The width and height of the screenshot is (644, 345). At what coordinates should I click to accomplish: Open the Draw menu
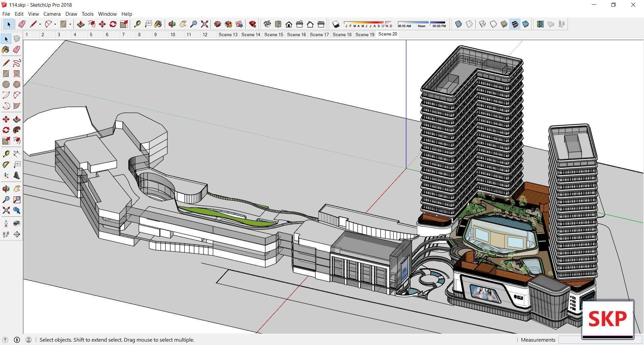pyautogui.click(x=71, y=14)
